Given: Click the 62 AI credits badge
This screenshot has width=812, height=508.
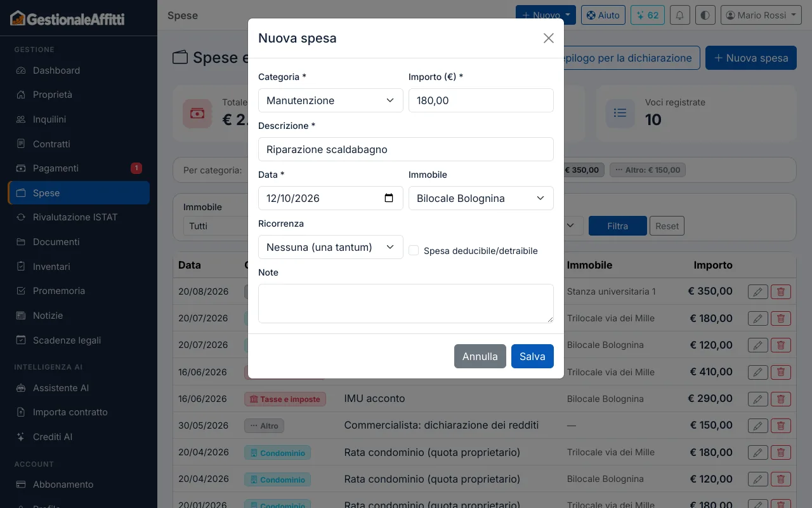Looking at the screenshot, I should (x=648, y=15).
